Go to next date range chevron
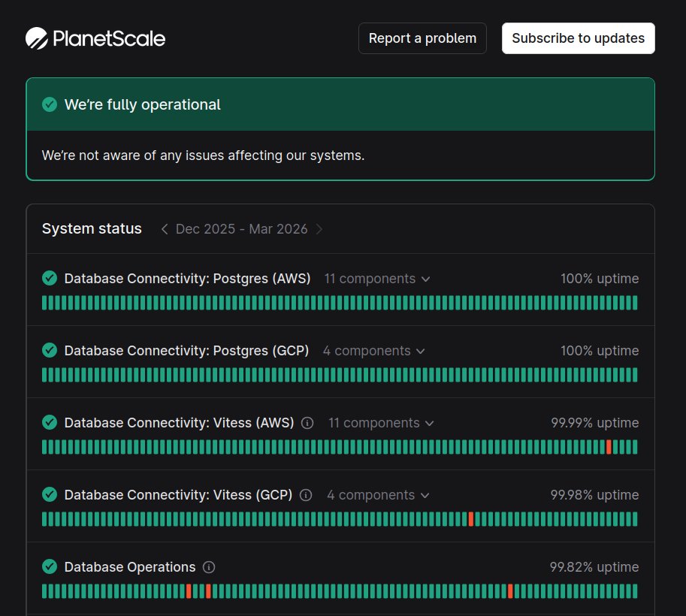 pos(319,229)
